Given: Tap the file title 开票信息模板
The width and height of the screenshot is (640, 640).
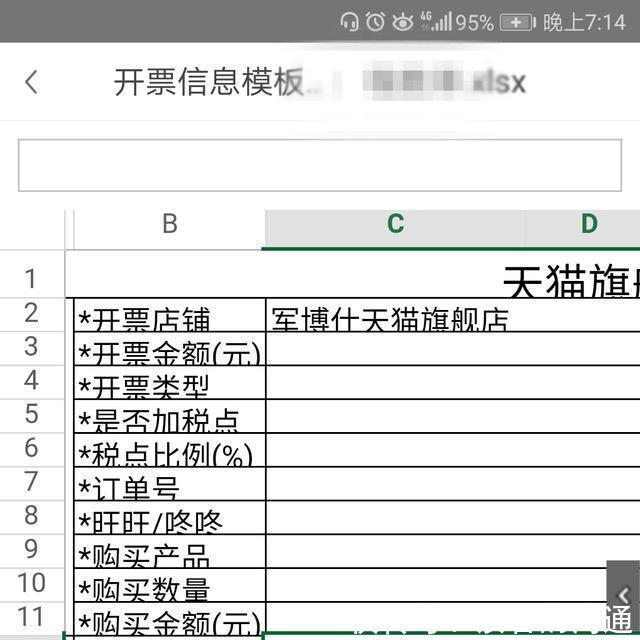Looking at the screenshot, I should (x=209, y=82).
